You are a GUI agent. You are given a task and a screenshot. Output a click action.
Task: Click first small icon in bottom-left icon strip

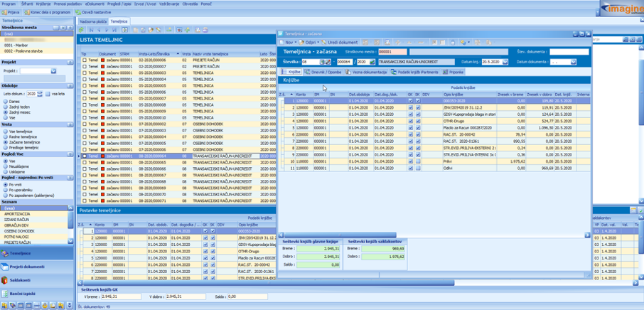[x=4, y=306]
